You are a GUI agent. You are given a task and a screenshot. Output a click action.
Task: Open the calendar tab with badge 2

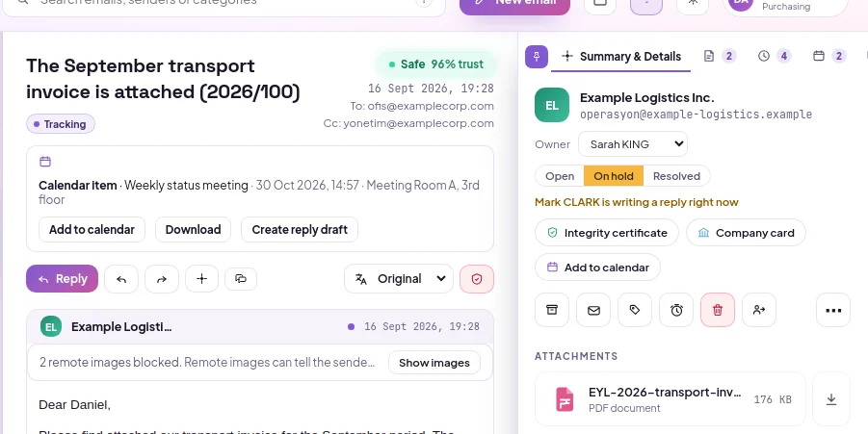coord(829,56)
